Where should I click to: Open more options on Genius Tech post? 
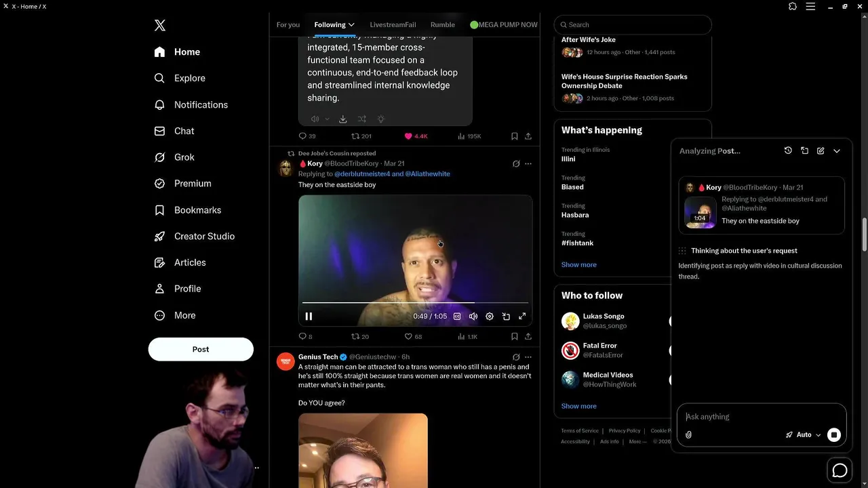tap(528, 357)
